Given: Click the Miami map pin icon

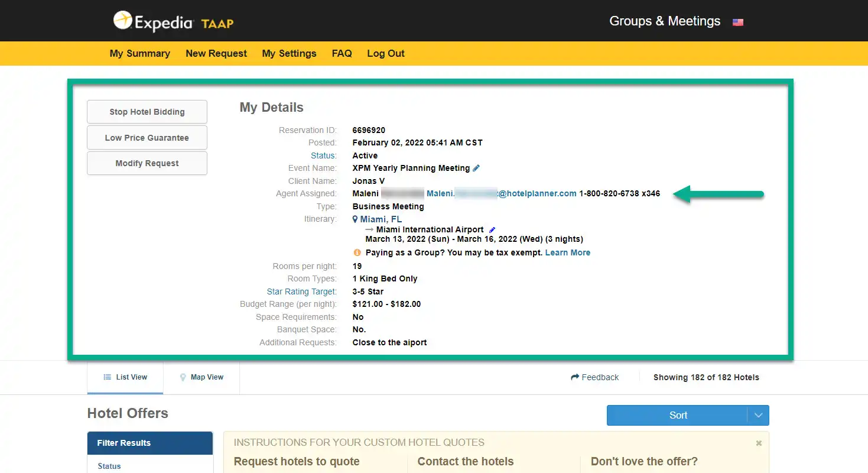Looking at the screenshot, I should (355, 219).
